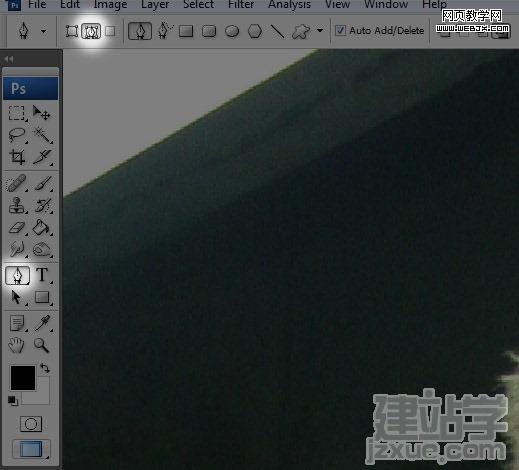
Task: Choose Rounded Rectangle in options bar
Action: pyautogui.click(x=209, y=31)
